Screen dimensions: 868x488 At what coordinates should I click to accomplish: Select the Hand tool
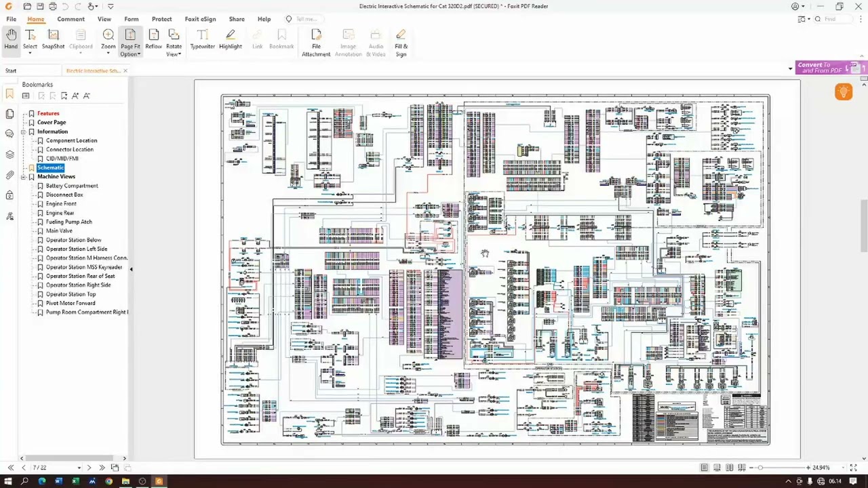[11, 40]
